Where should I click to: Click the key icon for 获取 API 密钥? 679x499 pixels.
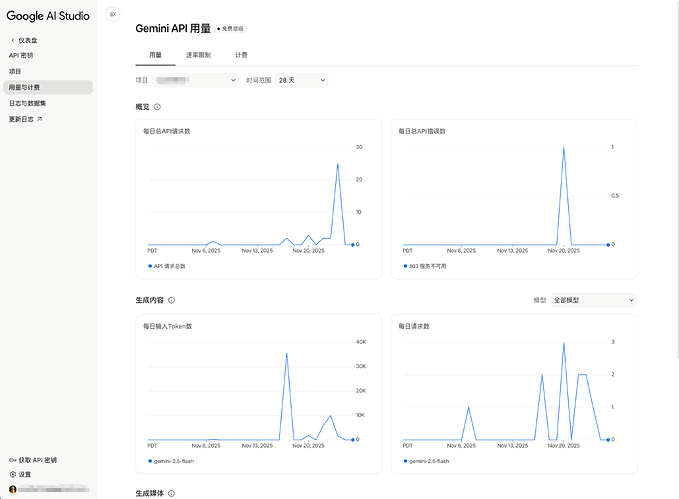13,460
